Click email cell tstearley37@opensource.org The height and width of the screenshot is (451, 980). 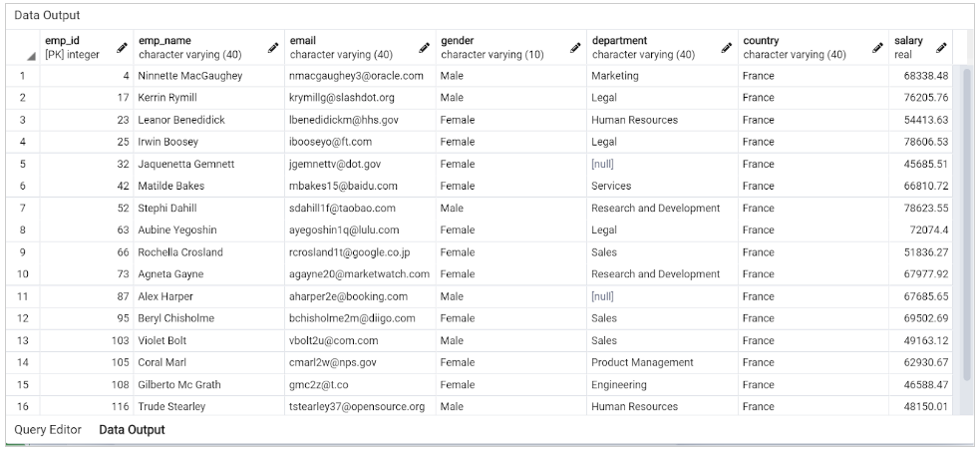click(361, 406)
